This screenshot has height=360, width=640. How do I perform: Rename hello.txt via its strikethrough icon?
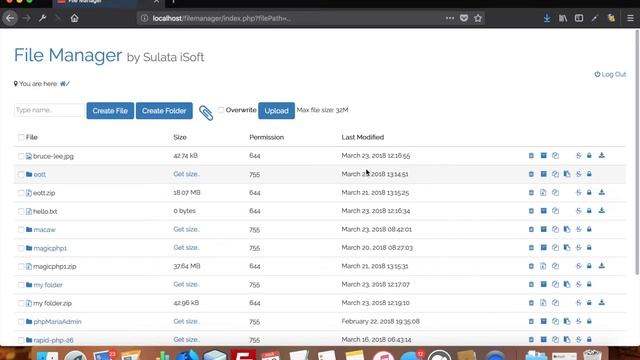578,211
